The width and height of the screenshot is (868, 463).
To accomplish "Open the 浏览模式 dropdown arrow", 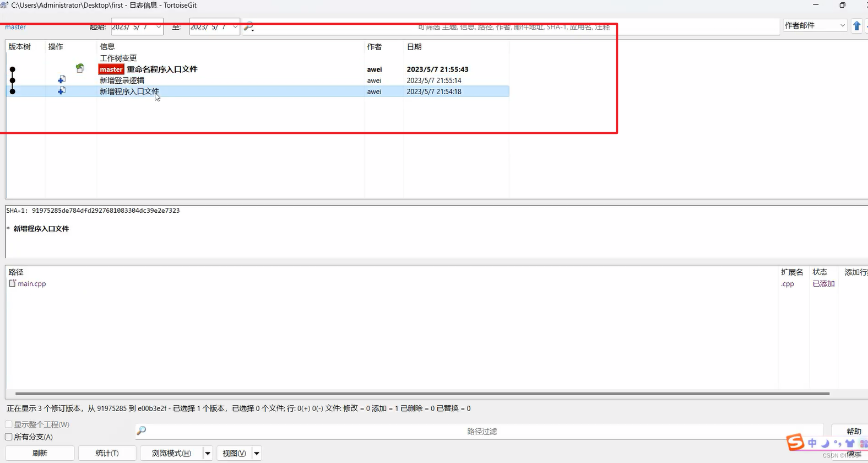I will [208, 453].
